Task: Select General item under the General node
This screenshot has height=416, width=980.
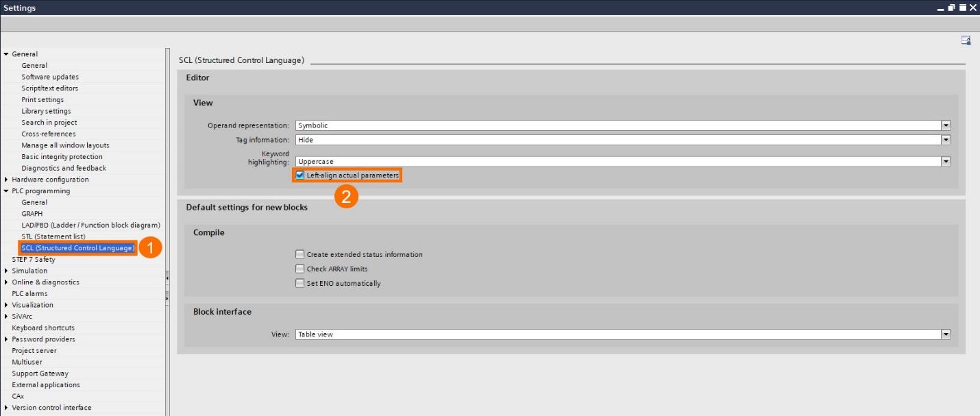Action: coord(34,66)
